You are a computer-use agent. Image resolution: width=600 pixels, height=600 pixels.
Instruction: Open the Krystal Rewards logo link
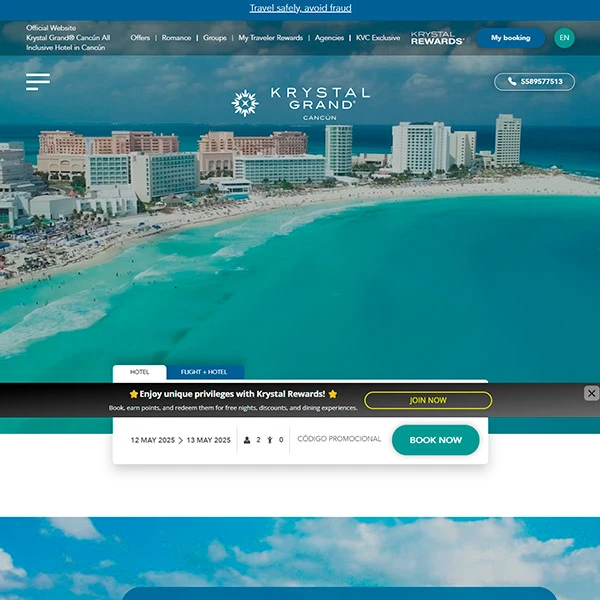[437, 38]
